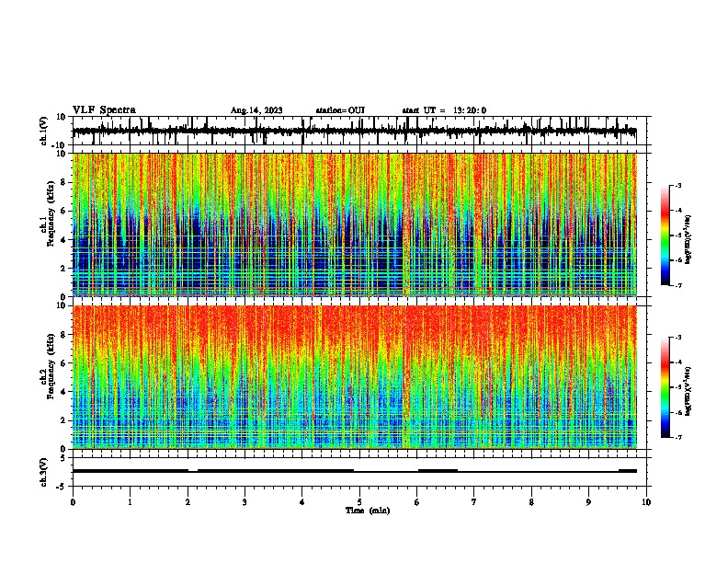This screenshot has width=728, height=563.
Task: Click the "ch.3(V)" axis label
Action: pos(44,472)
